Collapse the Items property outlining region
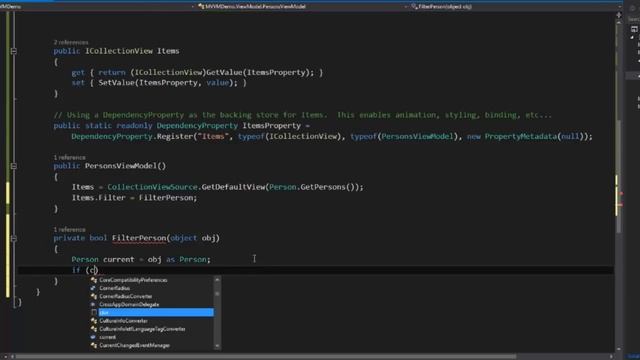The height and width of the screenshot is (360, 640). click(13, 51)
